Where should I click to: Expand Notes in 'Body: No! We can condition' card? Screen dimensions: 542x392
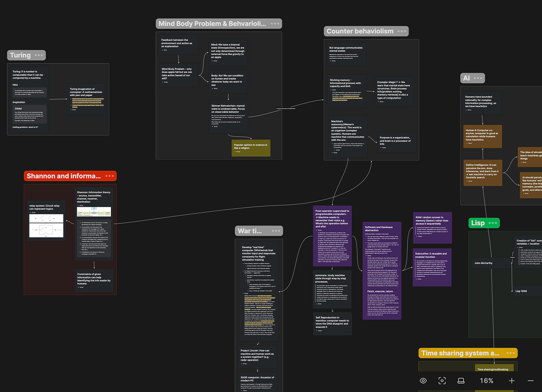215,89
